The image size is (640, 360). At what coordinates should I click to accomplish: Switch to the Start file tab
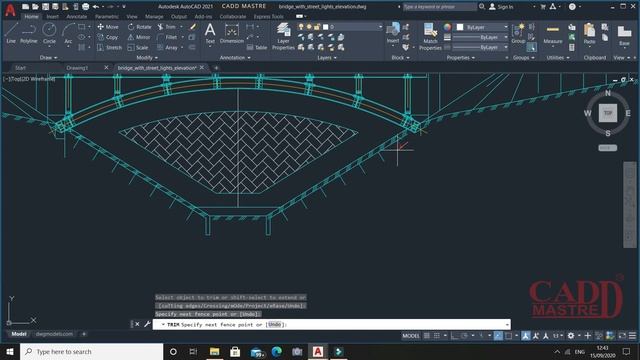click(20, 68)
